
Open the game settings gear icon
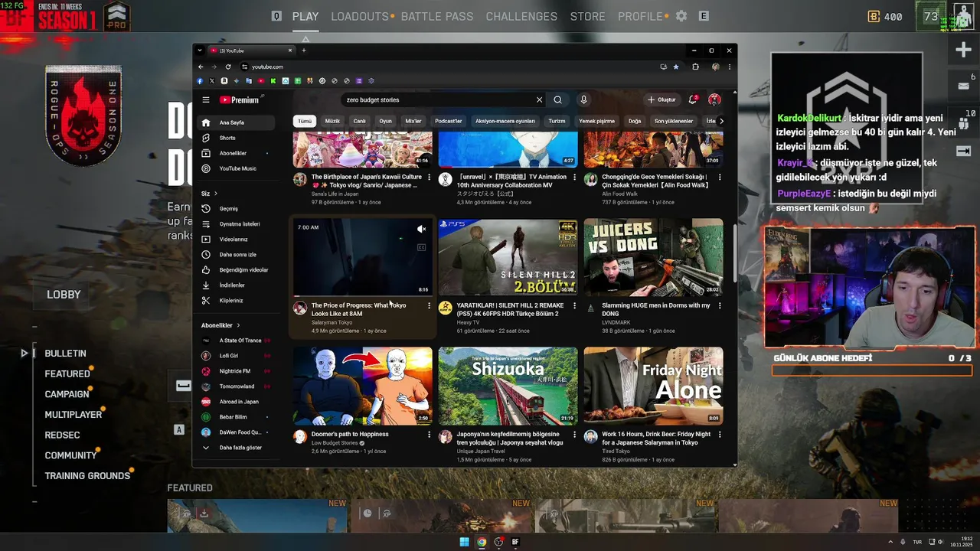coord(681,16)
